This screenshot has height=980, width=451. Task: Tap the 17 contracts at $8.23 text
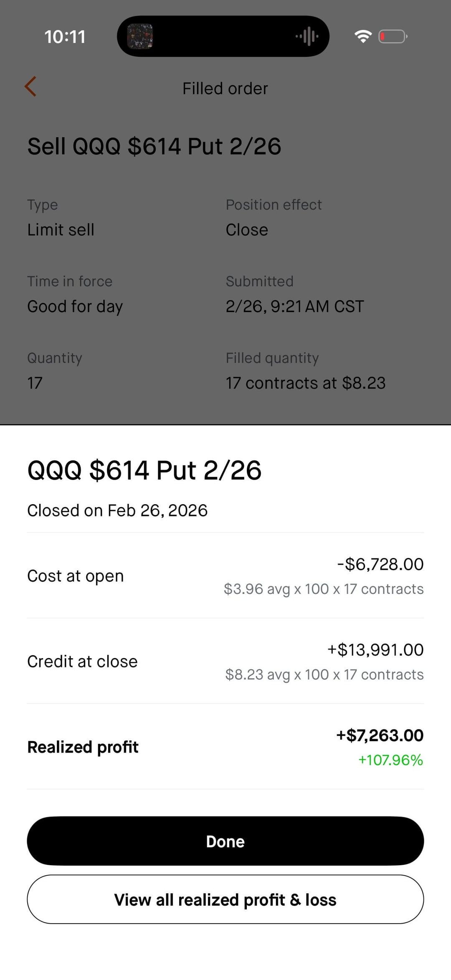click(306, 383)
